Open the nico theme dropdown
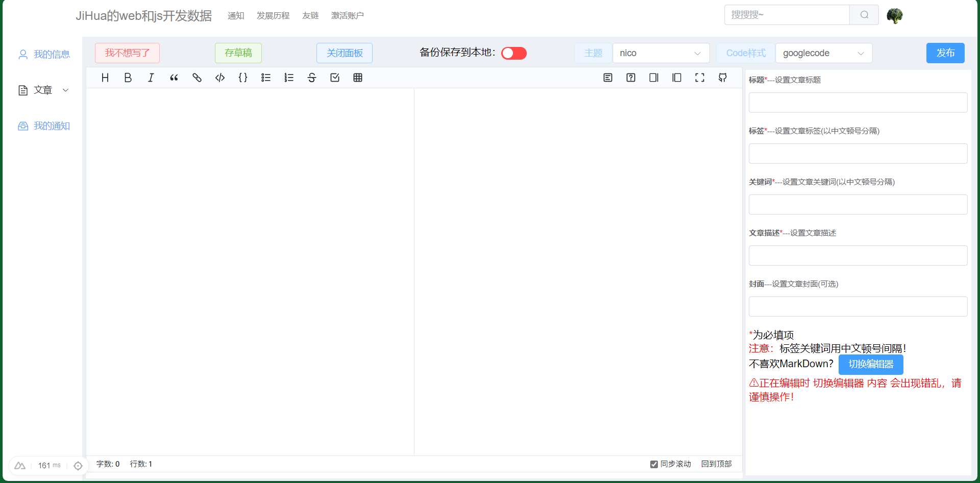980x483 pixels. tap(660, 53)
